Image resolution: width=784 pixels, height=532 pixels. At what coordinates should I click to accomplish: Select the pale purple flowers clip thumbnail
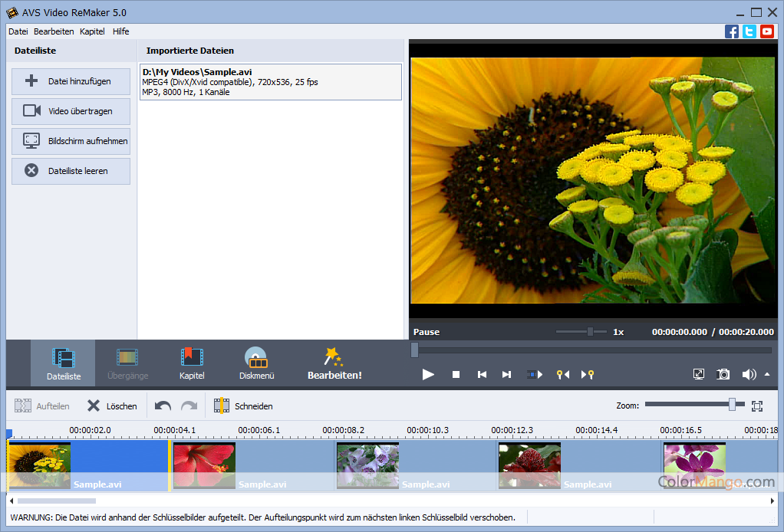(368, 465)
